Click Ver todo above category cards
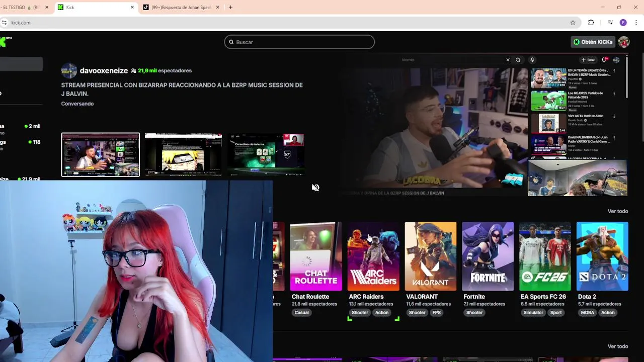The height and width of the screenshot is (362, 644). coord(618,211)
